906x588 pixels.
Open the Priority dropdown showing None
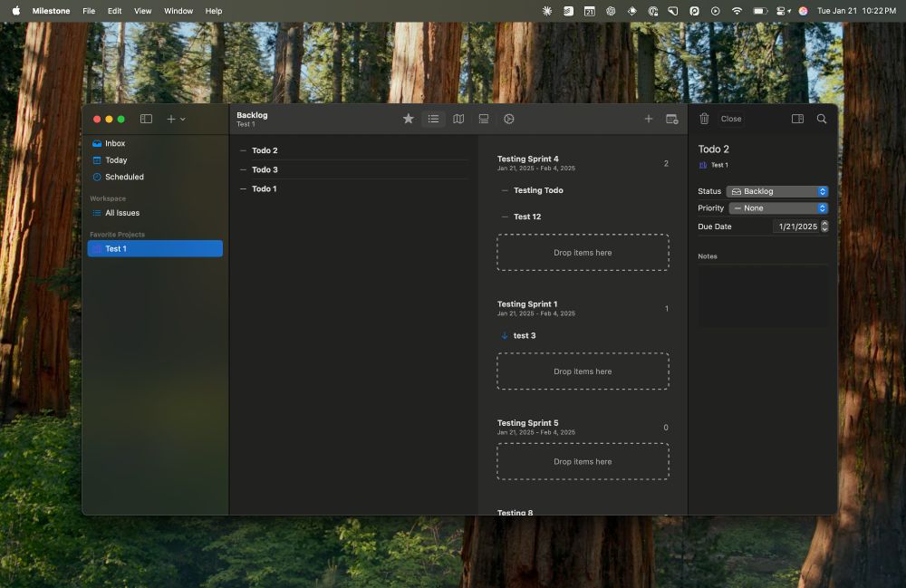pyautogui.click(x=779, y=208)
